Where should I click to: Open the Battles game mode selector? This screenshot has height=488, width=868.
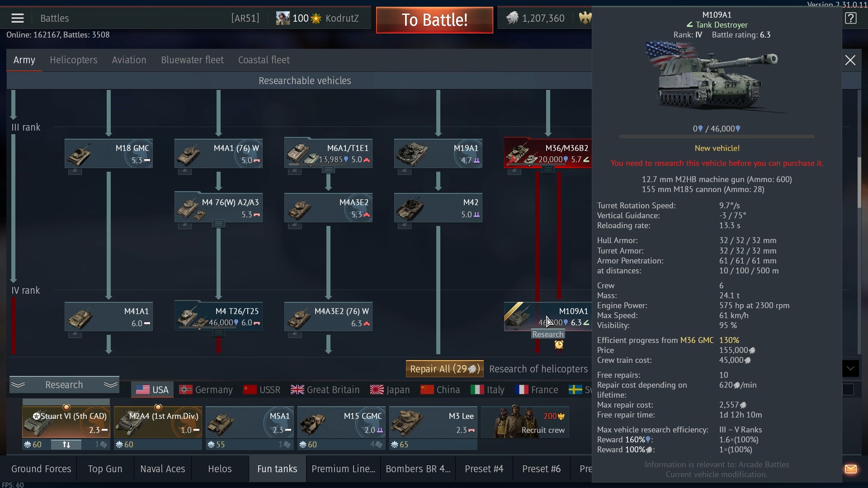(55, 19)
